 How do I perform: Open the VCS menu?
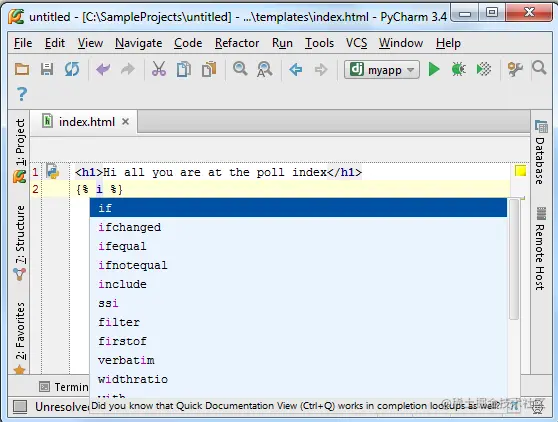coord(356,43)
